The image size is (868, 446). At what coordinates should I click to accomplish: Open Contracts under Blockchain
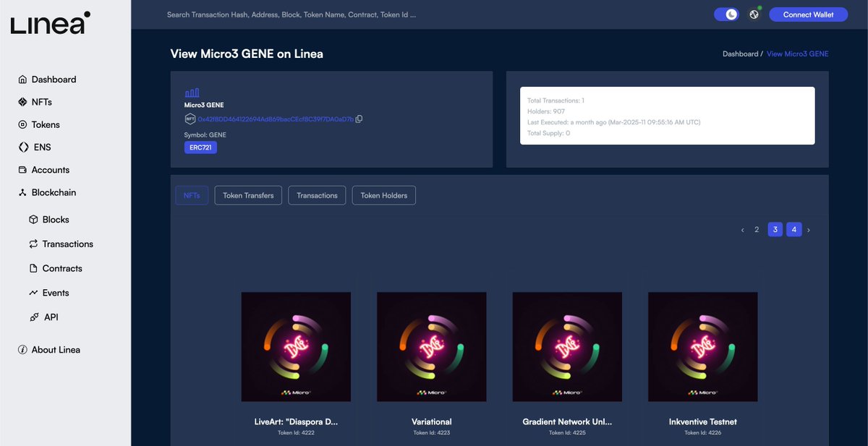coord(62,268)
